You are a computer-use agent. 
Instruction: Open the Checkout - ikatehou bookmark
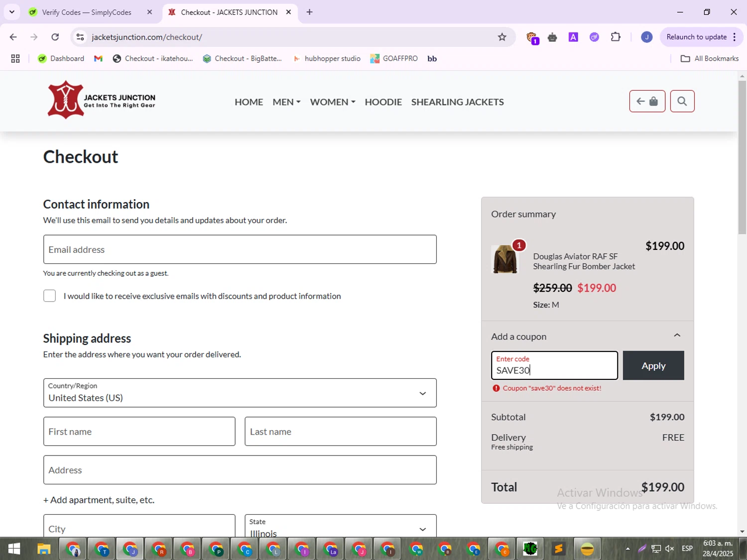153,59
